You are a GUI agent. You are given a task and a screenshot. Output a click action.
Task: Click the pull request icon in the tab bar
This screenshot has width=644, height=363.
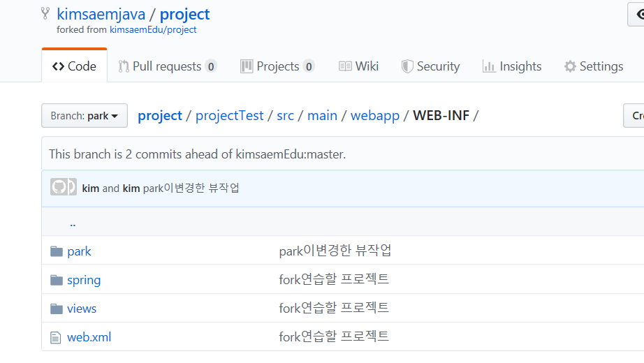click(124, 66)
